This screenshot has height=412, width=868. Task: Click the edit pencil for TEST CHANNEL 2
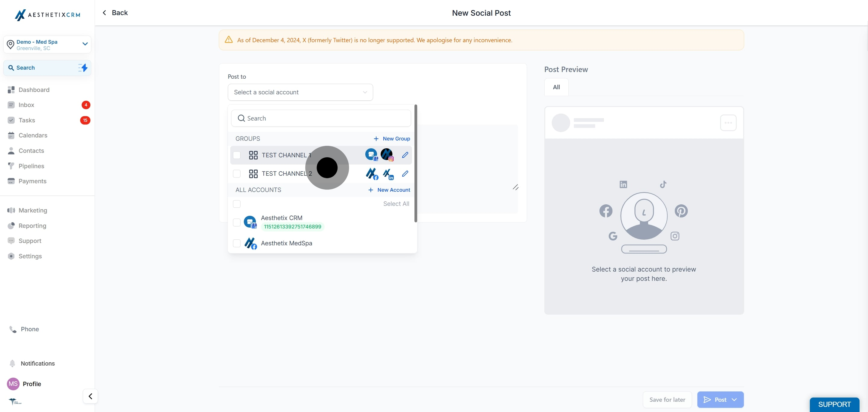click(x=405, y=174)
